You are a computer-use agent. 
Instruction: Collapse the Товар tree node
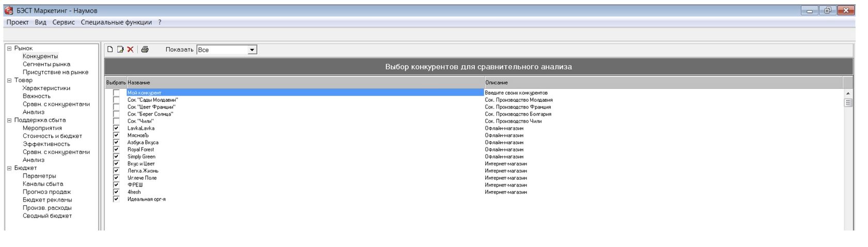[x=9, y=80]
